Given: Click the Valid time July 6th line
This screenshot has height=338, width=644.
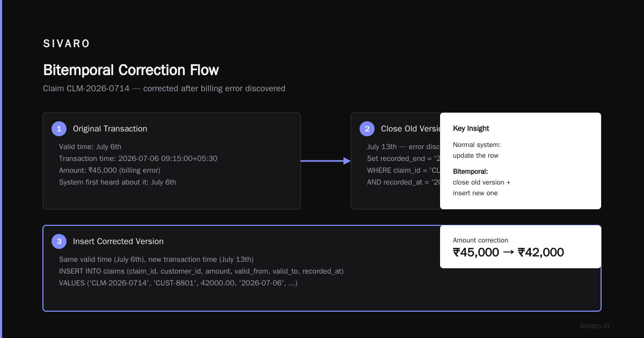Looking at the screenshot, I should pos(90,147).
